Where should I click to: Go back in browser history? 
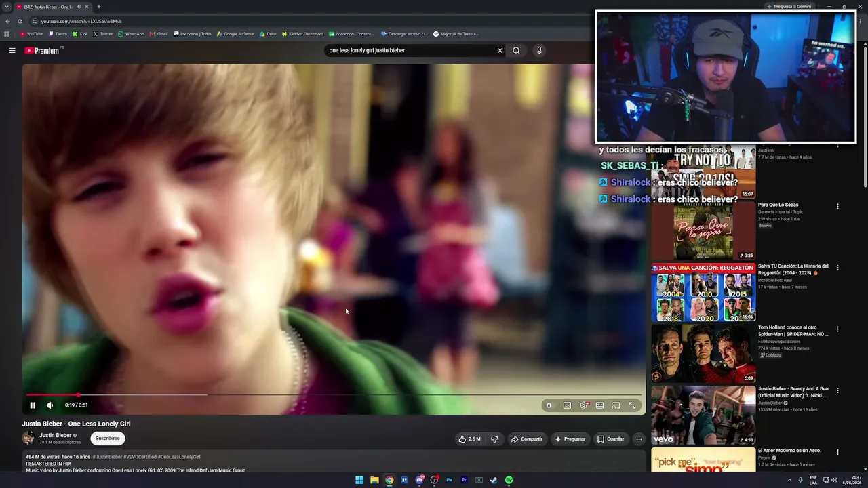pos(7,21)
